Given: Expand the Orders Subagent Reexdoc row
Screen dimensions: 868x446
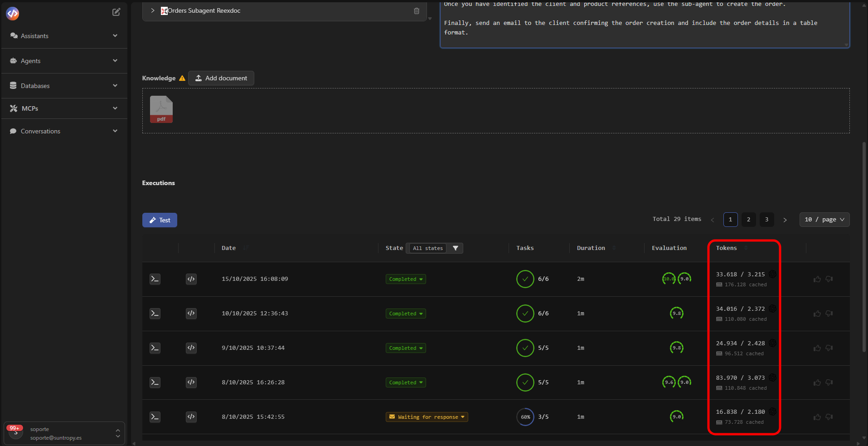Looking at the screenshot, I should (x=153, y=10).
